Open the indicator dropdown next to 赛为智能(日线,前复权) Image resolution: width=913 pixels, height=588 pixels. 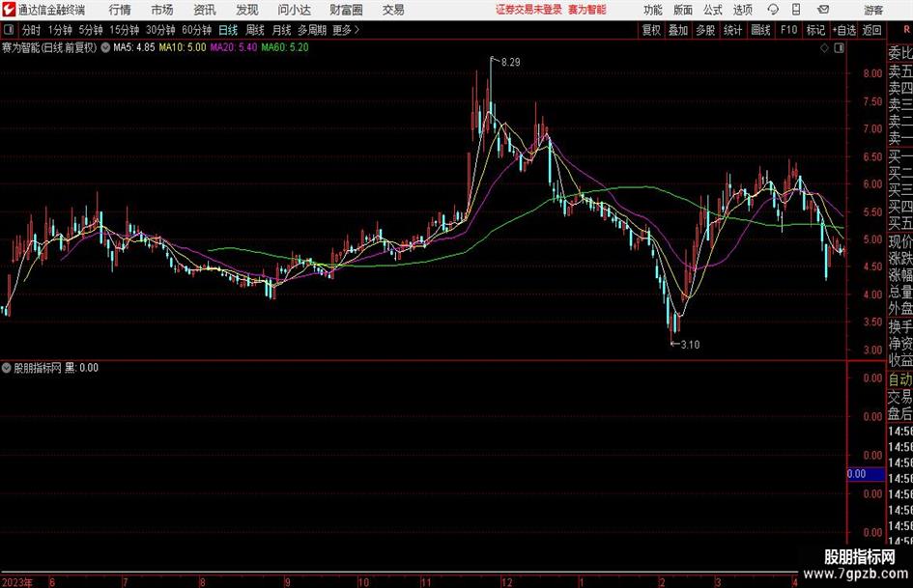[x=105, y=47]
